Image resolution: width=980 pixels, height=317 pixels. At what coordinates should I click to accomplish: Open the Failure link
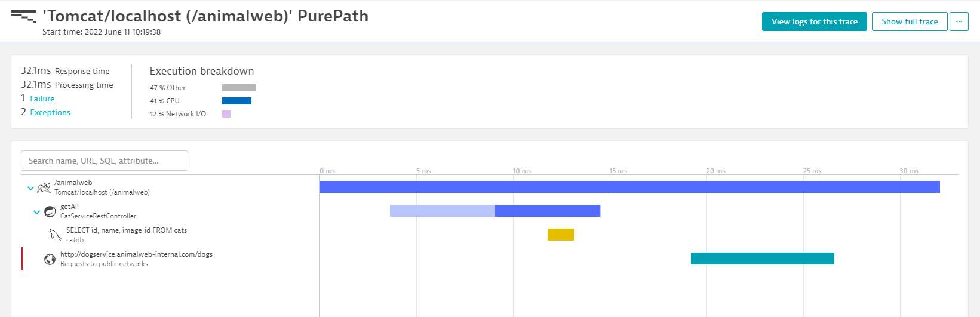point(42,99)
